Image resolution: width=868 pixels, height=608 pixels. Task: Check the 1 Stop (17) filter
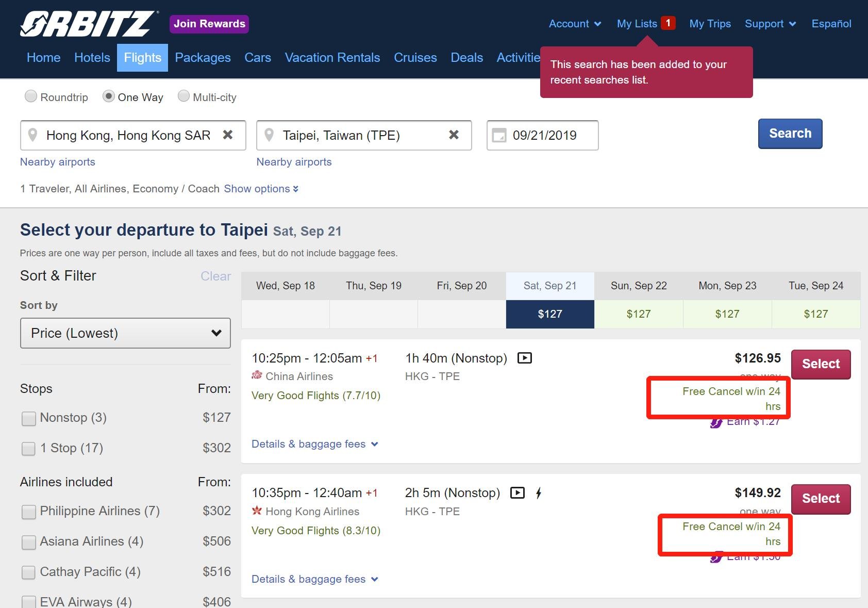(x=29, y=449)
